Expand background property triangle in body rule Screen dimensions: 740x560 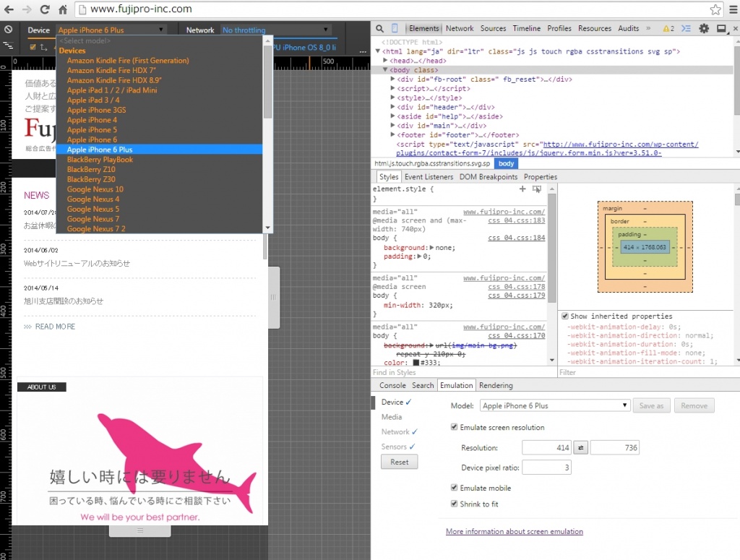click(431, 247)
